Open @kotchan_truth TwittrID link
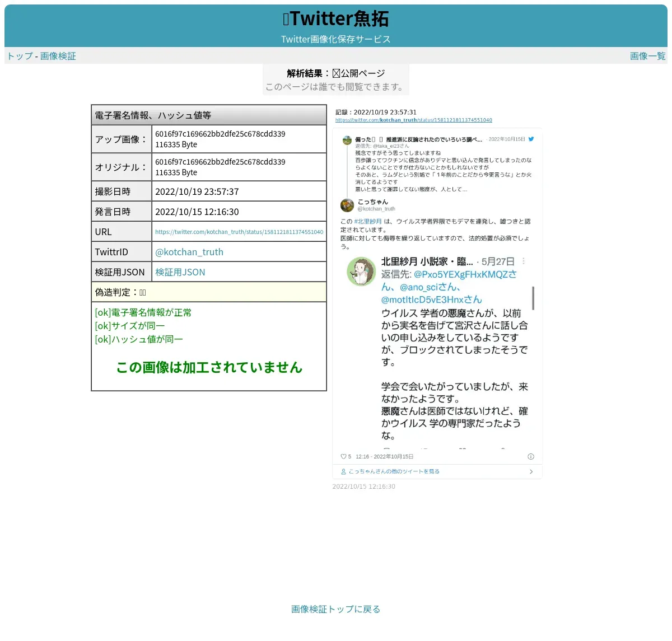Image resolution: width=672 pixels, height=641 pixels. click(x=189, y=252)
